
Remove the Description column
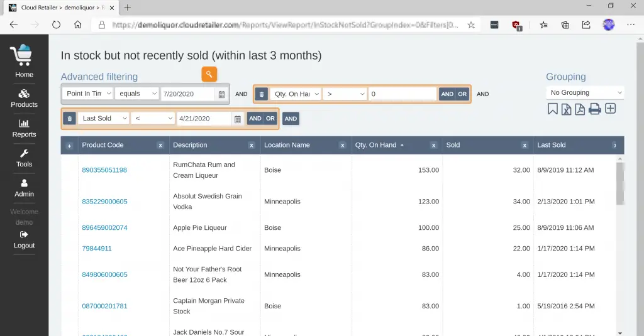click(252, 145)
